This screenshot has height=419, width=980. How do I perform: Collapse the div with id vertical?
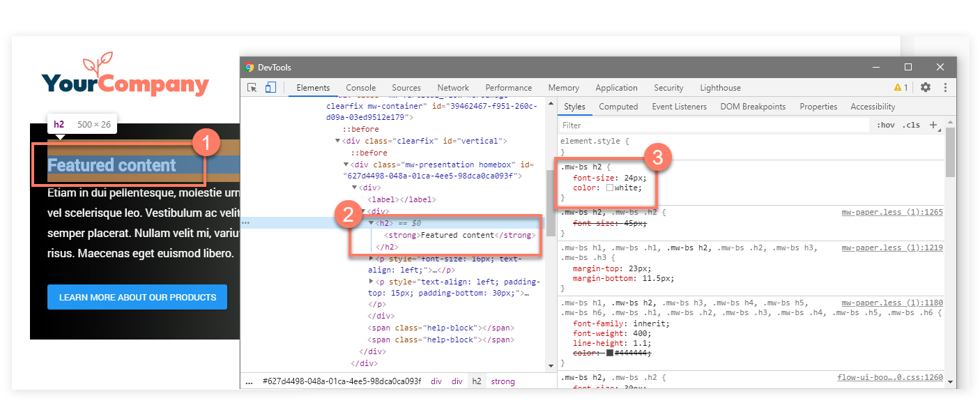tap(339, 141)
